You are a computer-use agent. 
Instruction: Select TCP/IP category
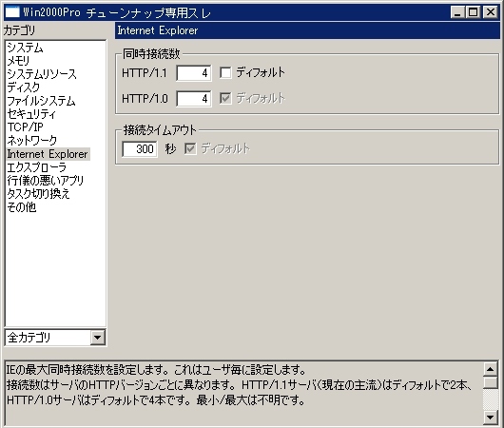tap(25, 127)
